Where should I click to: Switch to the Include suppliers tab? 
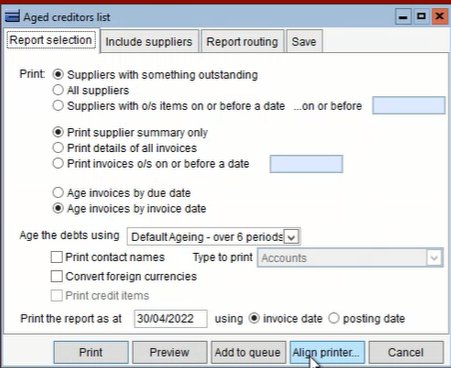click(x=149, y=42)
